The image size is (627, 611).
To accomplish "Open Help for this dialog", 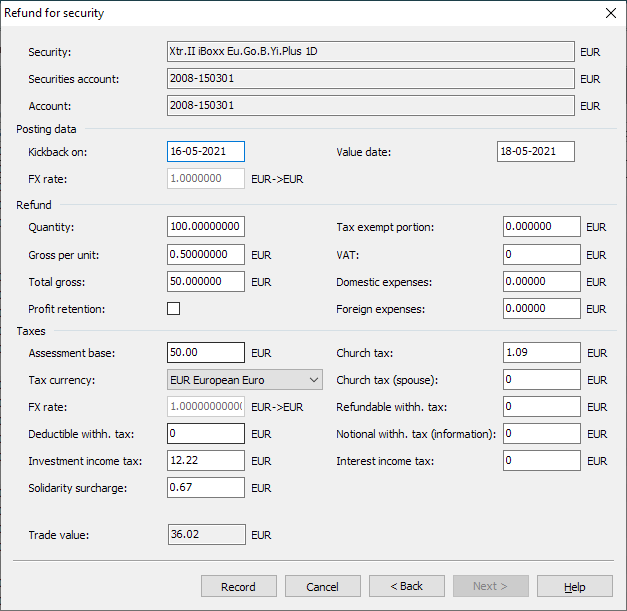I will coord(574,587).
